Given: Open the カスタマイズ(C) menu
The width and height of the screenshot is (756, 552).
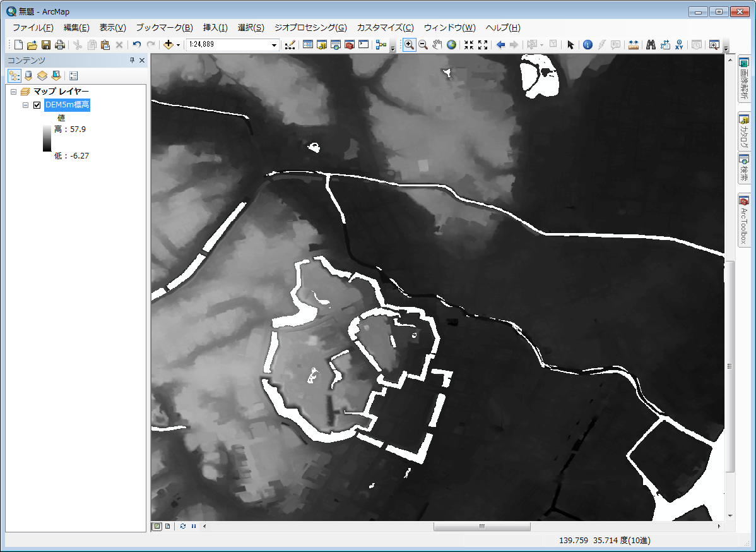Looking at the screenshot, I should click(x=385, y=28).
